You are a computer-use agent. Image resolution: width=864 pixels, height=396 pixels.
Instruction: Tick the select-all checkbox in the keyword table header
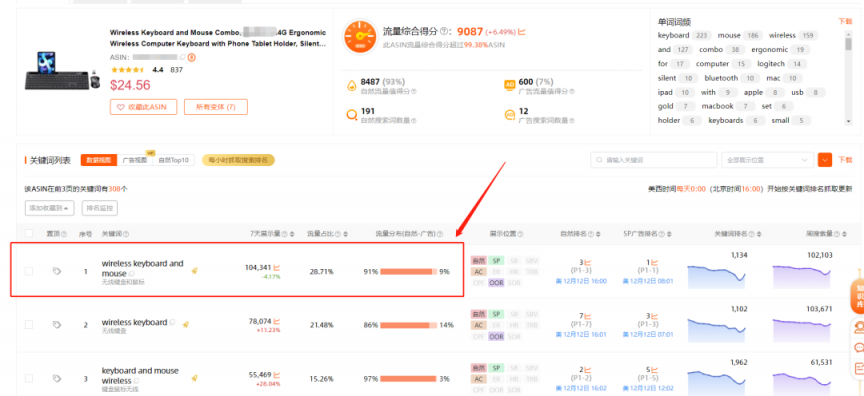[29, 234]
